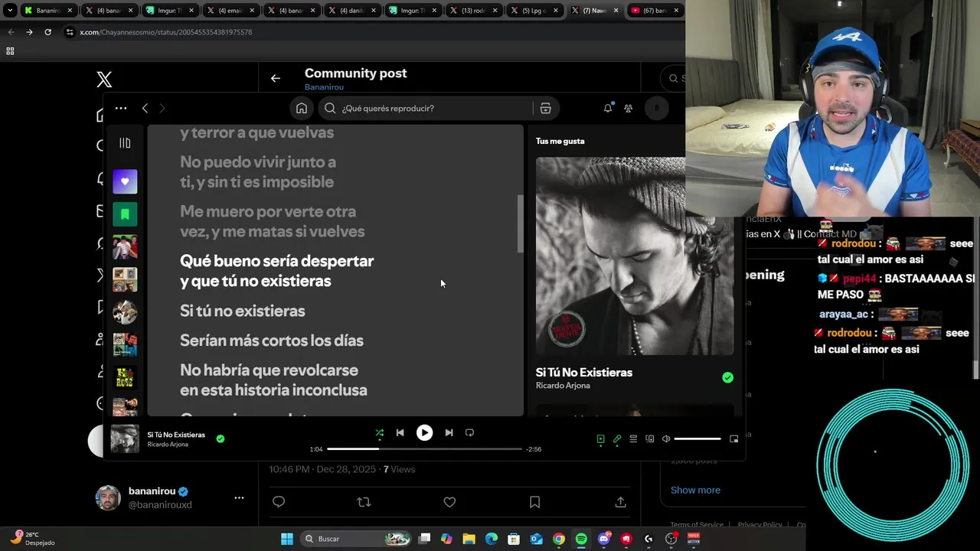Screen dimensions: 980x551
Task: Switch to '(13) rodr' X tab
Action: [x=472, y=11]
